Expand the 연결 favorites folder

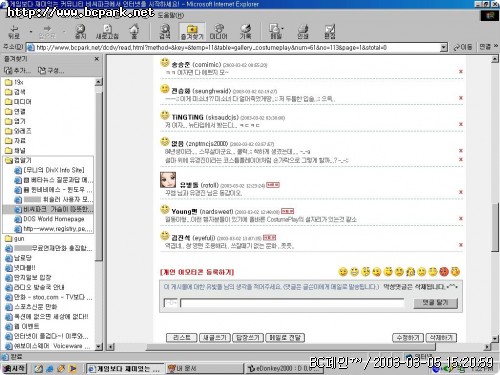click(x=15, y=111)
